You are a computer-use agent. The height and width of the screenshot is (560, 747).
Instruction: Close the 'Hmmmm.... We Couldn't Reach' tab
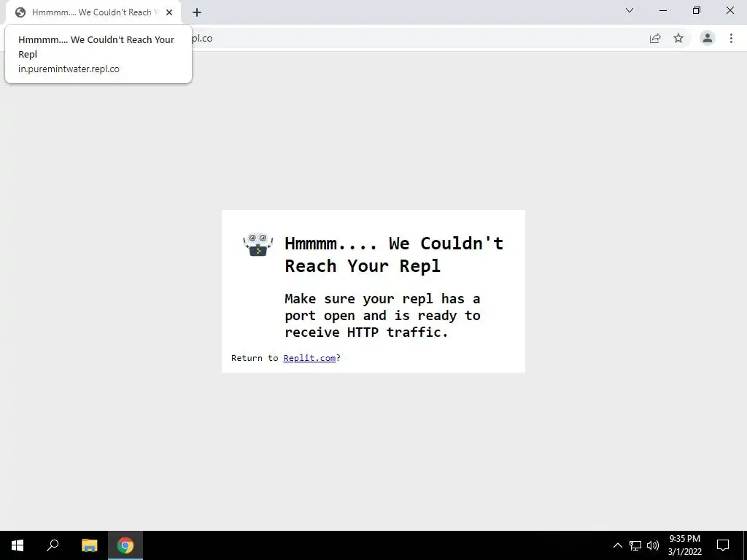(x=169, y=12)
